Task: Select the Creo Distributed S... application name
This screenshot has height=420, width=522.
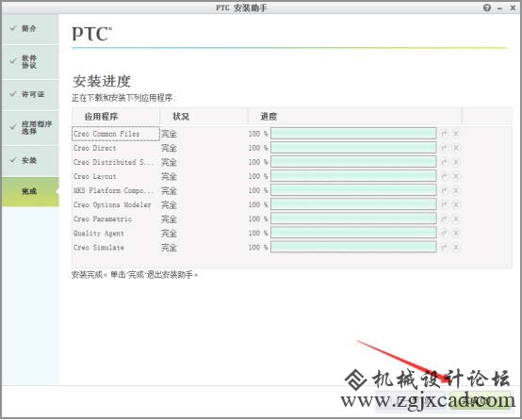Action: [x=113, y=162]
